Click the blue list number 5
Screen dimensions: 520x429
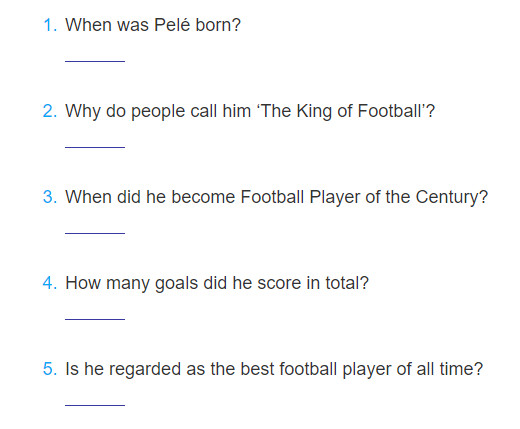(x=50, y=369)
